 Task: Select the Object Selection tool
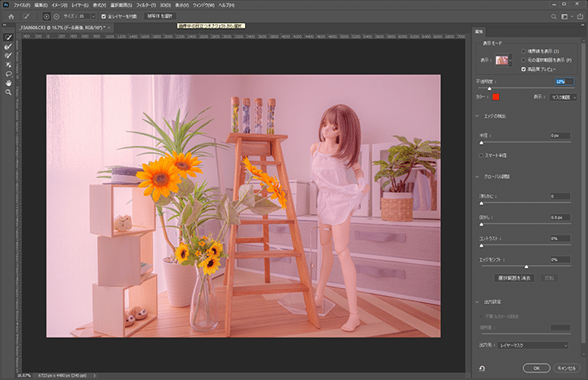(x=8, y=65)
